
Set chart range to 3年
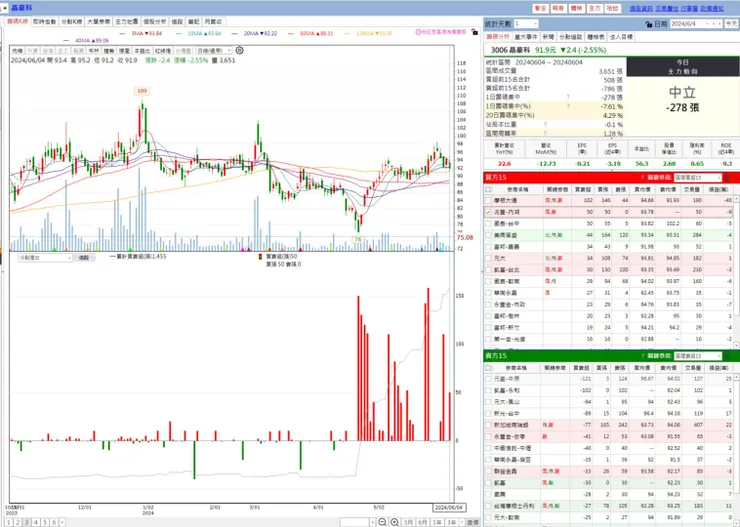click(x=452, y=522)
